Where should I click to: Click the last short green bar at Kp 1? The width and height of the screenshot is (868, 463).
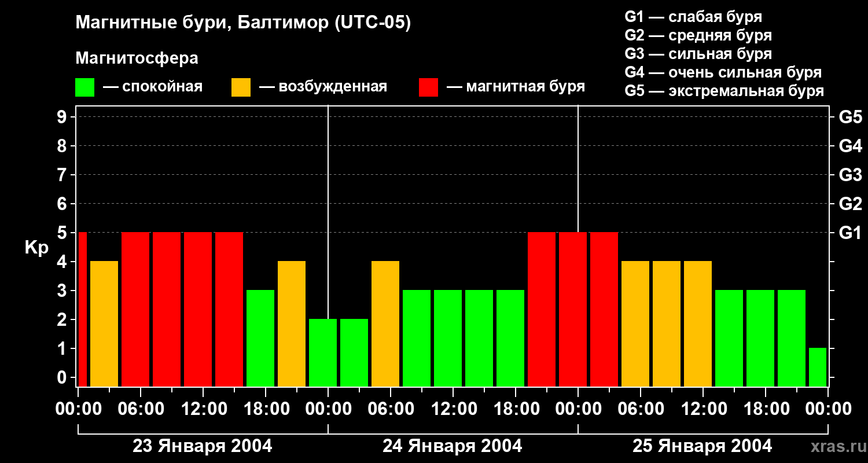(817, 367)
